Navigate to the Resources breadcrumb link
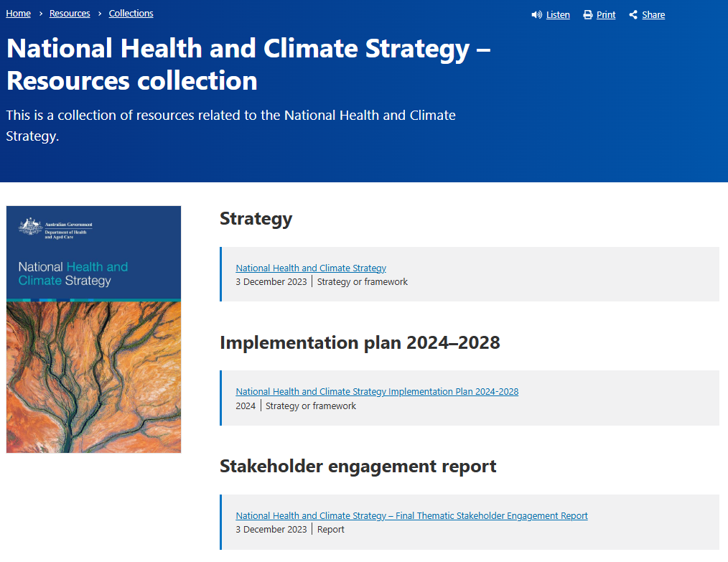This screenshot has width=728, height=562. click(69, 12)
